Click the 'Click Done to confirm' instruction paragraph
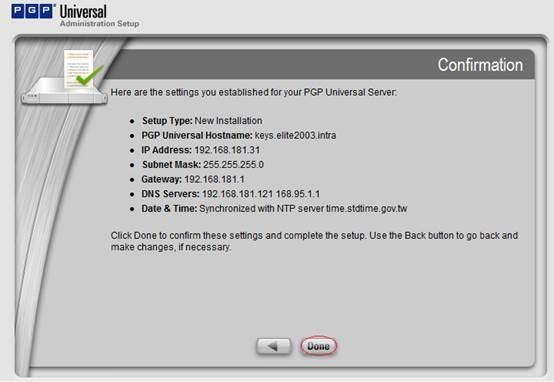 (x=314, y=241)
